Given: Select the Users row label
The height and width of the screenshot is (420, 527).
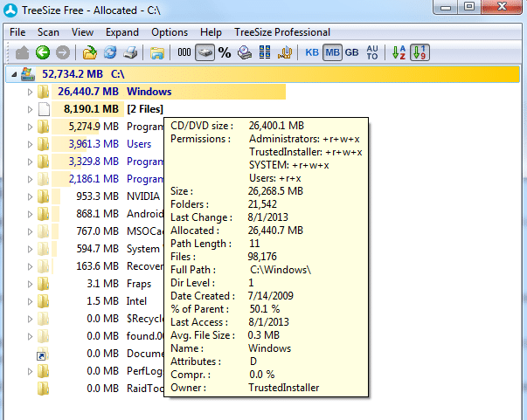Looking at the screenshot, I should point(139,144).
